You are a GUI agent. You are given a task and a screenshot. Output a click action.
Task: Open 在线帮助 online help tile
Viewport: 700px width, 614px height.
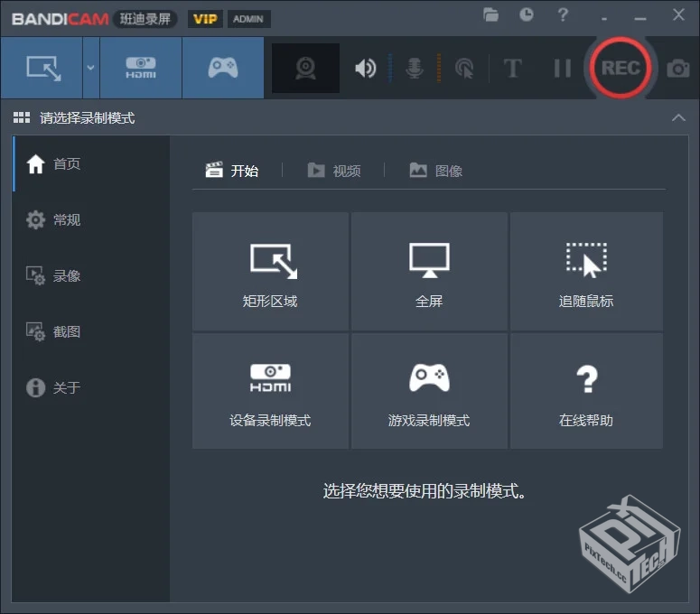586,391
